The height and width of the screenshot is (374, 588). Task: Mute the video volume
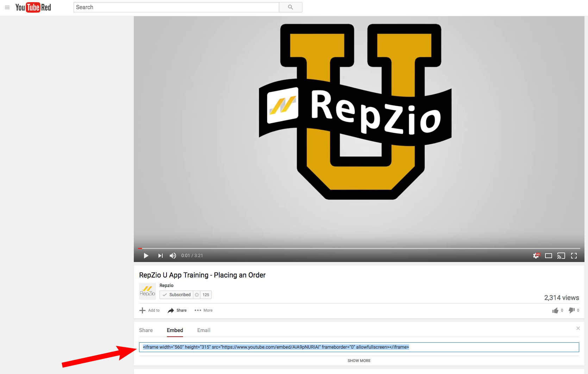[x=173, y=256]
